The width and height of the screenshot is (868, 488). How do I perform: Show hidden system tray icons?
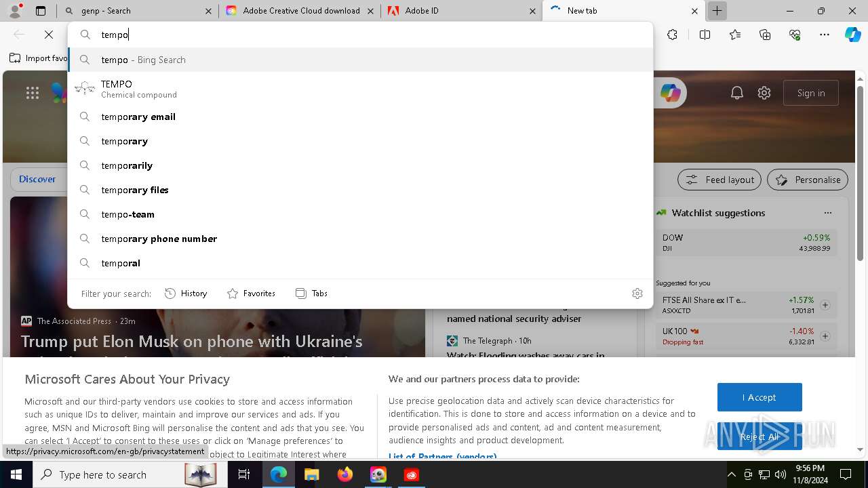[x=731, y=474]
